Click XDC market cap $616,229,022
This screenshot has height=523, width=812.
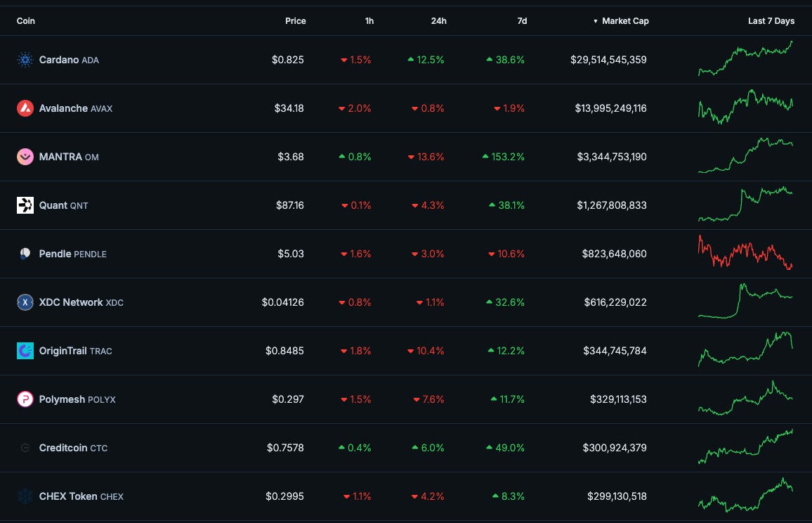pyautogui.click(x=615, y=302)
